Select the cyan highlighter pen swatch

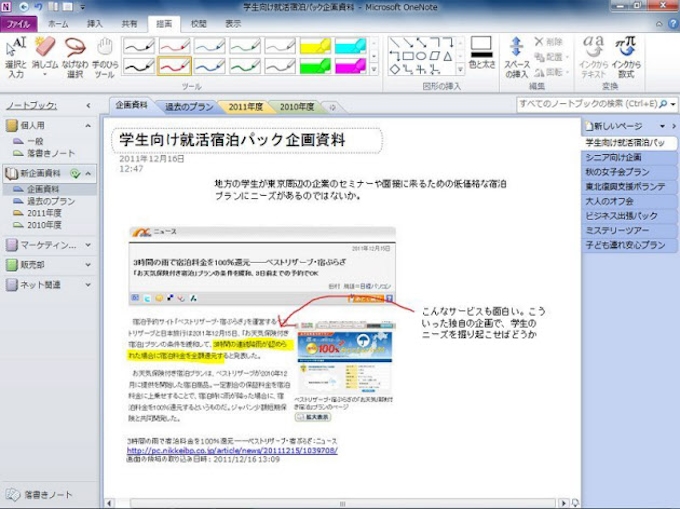(349, 46)
